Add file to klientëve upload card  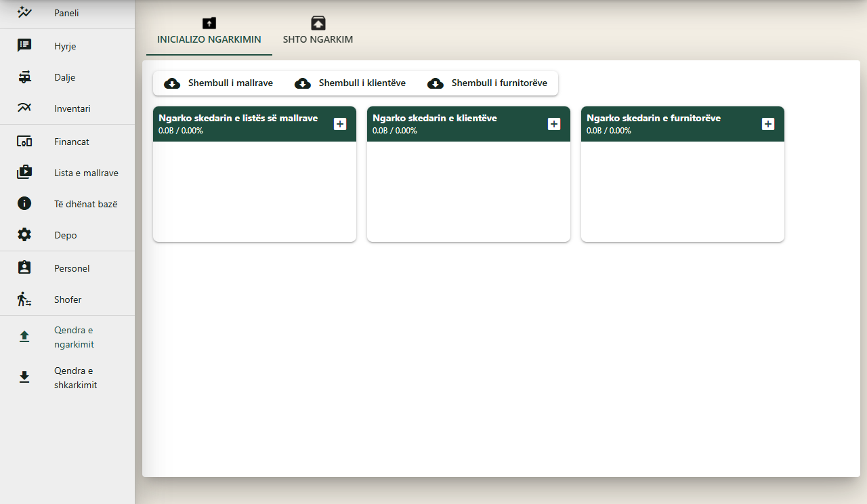click(x=554, y=124)
